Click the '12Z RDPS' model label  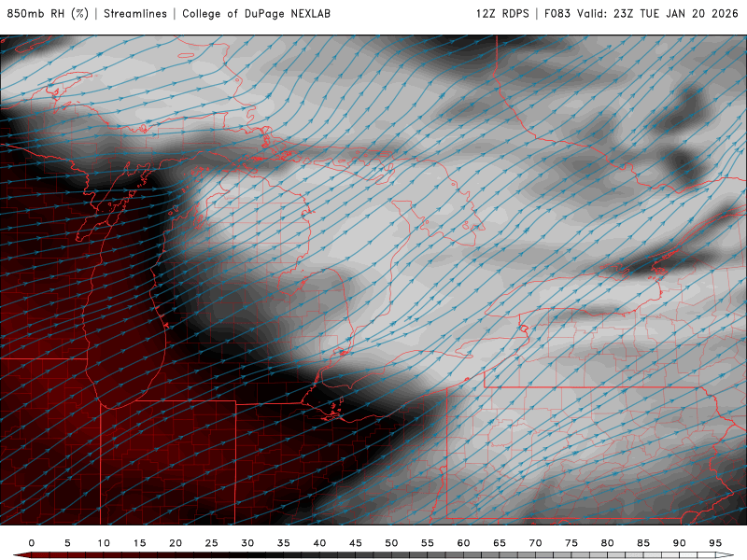coord(502,14)
